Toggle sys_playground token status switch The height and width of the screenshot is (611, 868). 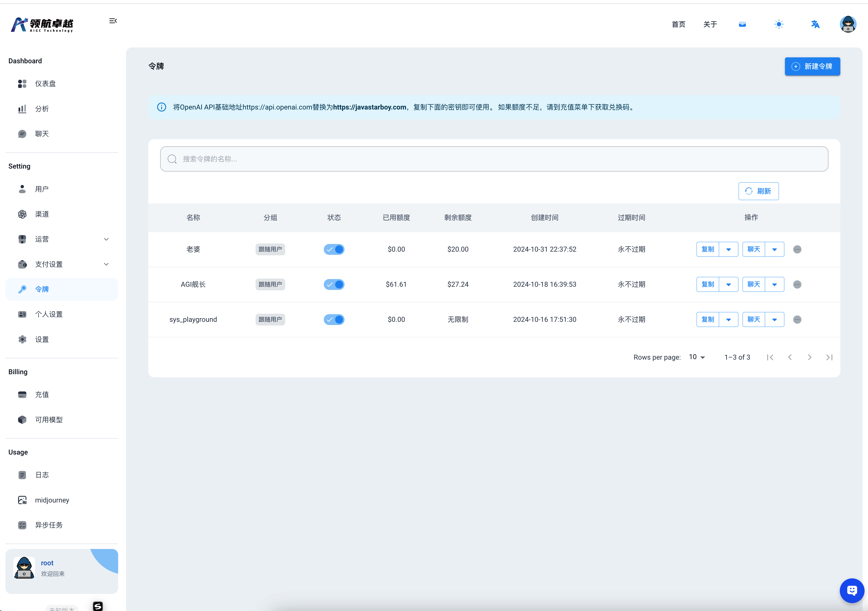[334, 320]
